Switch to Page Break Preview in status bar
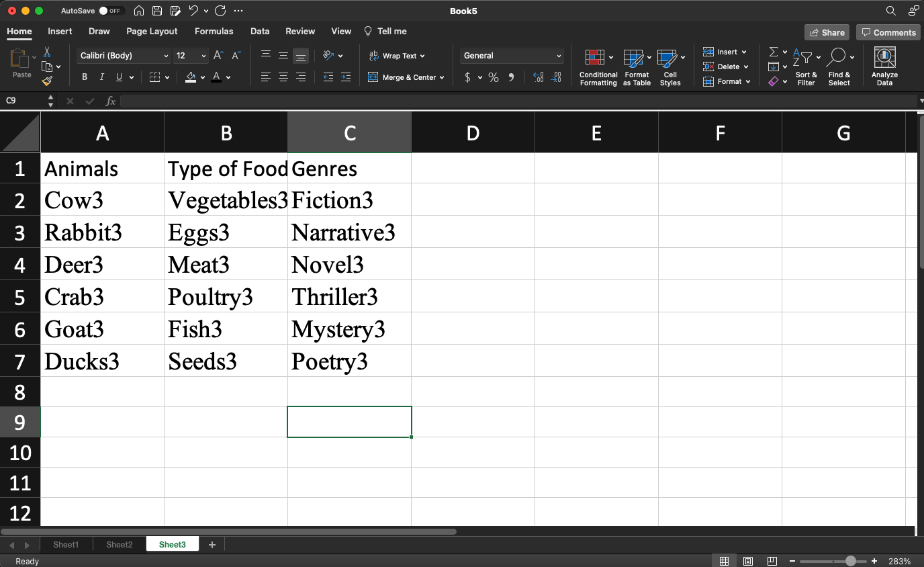 click(772, 561)
